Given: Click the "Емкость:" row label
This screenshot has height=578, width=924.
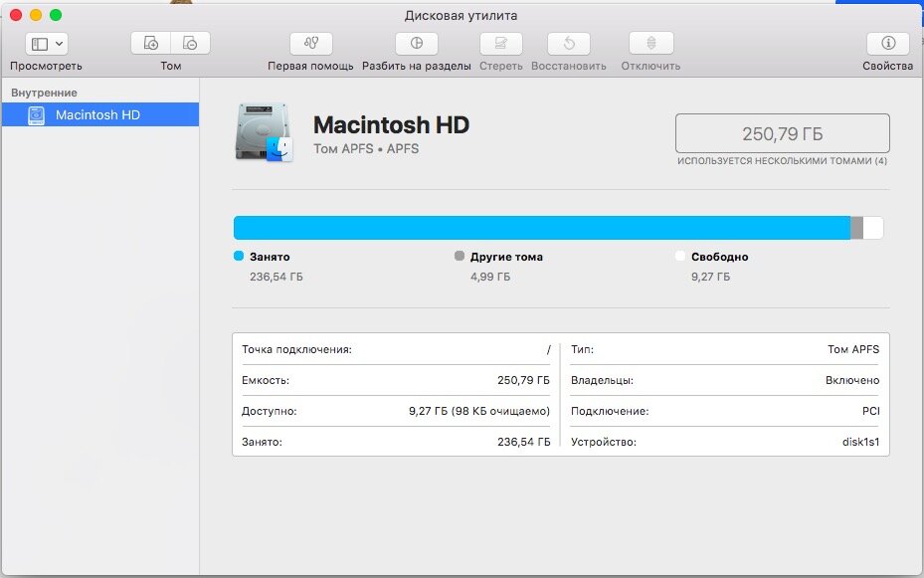Looking at the screenshot, I should coord(266,380).
